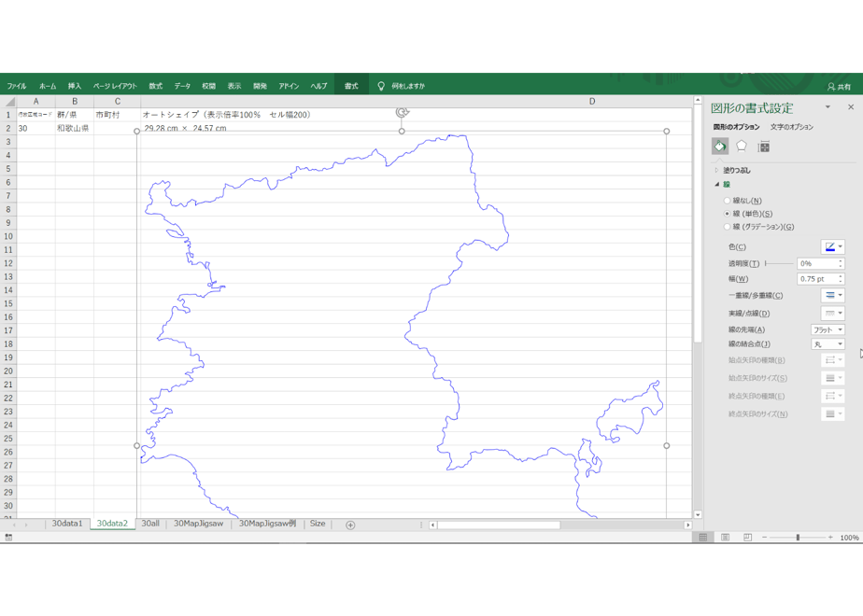Switch to 30MapJigsaw例 sheet tab
Screen dimensions: 863x616
267,524
